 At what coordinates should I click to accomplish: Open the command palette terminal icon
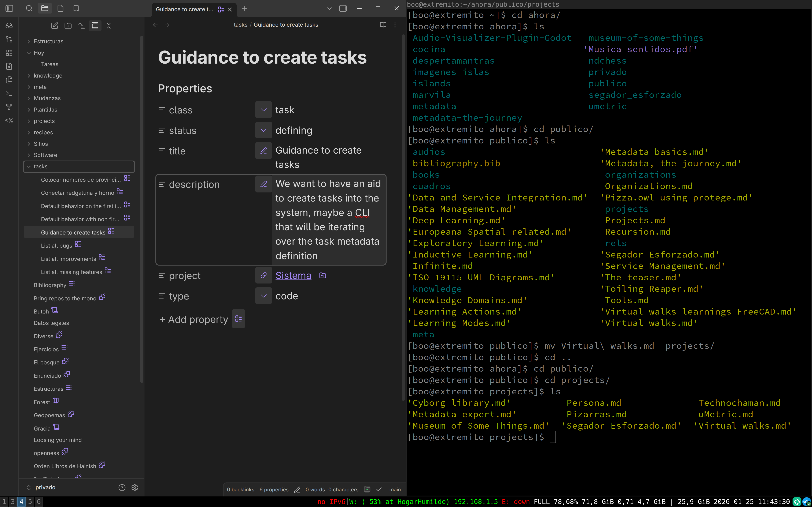pyautogui.click(x=9, y=94)
